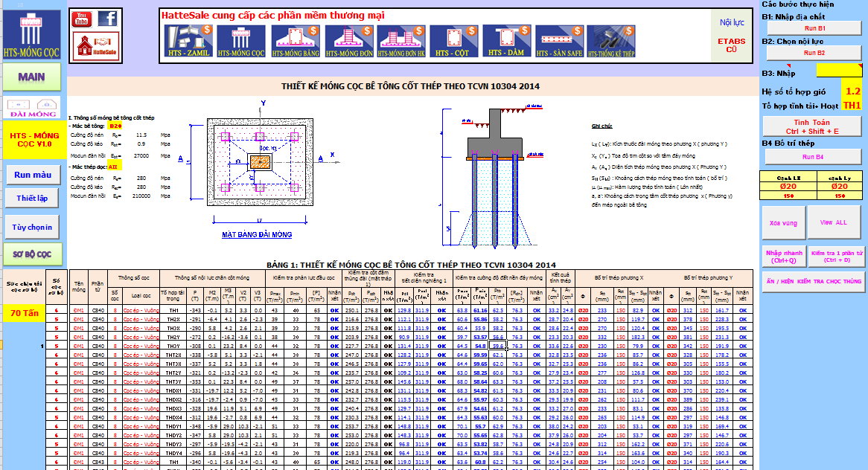Open HTS - CỘT software icon
The image size is (868, 470).
click(453, 41)
